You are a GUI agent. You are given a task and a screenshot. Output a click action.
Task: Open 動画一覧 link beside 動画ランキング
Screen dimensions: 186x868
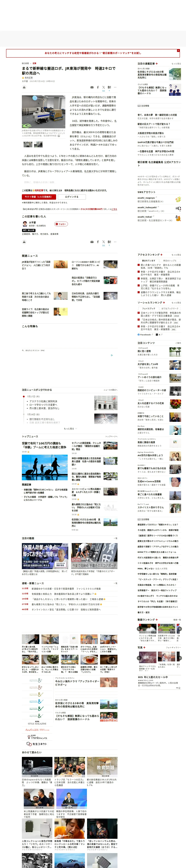point(177,620)
